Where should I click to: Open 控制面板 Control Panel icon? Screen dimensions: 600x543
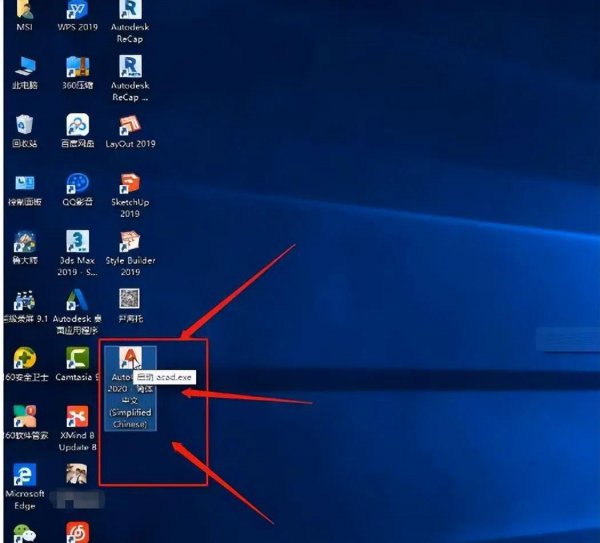24,183
